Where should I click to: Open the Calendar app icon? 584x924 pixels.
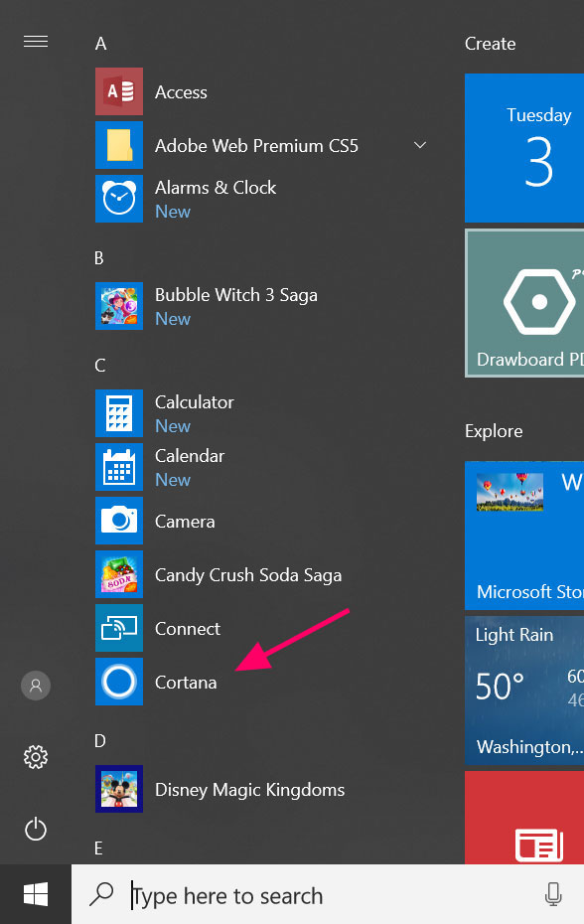[119, 467]
